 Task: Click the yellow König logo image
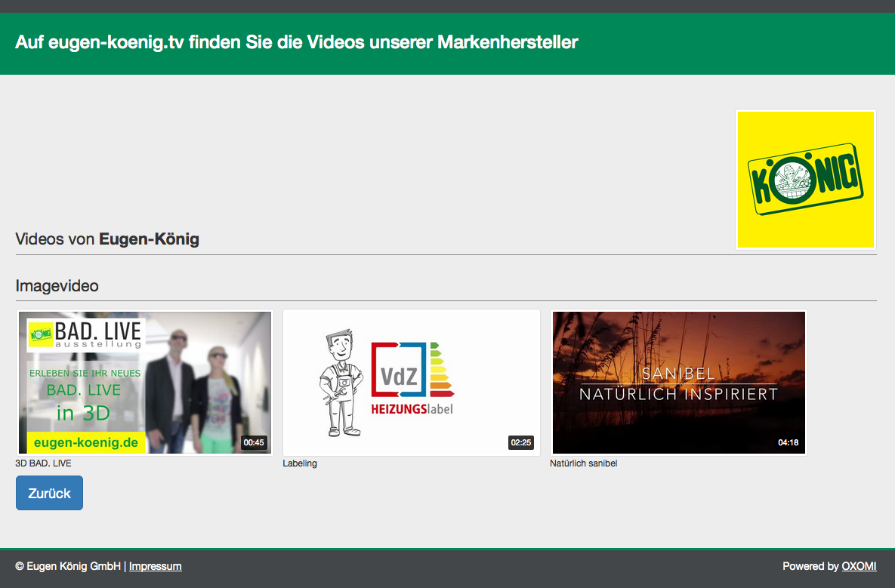[x=805, y=180]
